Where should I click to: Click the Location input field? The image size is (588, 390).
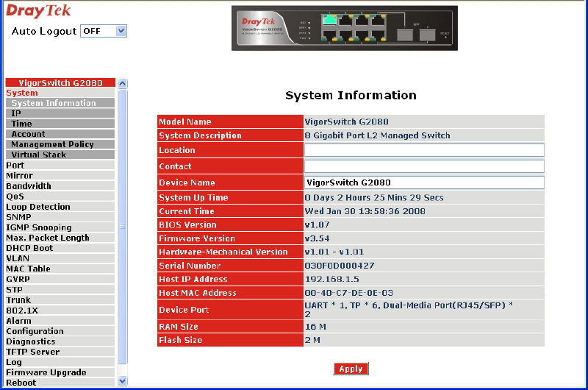[x=424, y=150]
